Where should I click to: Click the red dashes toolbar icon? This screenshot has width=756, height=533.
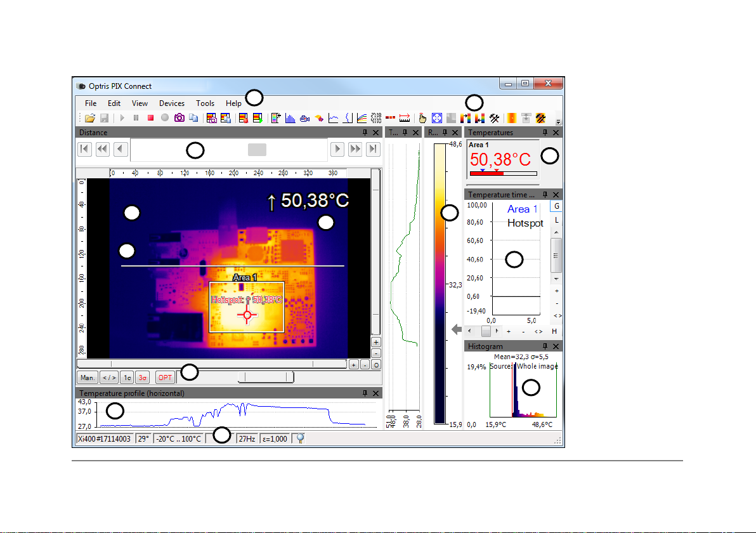391,118
